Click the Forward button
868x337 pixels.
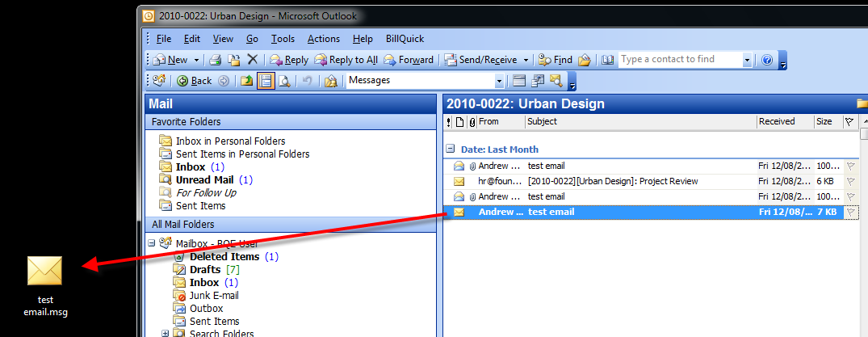[x=409, y=60]
